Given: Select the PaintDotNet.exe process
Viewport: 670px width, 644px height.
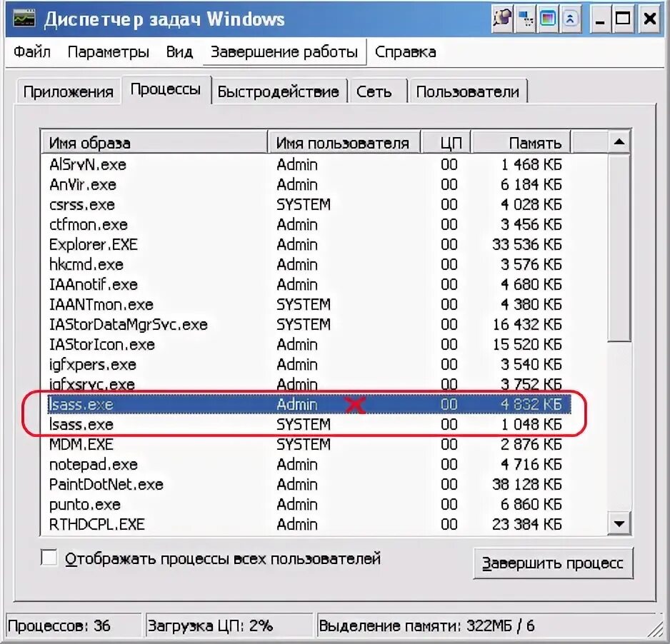Looking at the screenshot, I should pyautogui.click(x=309, y=485).
